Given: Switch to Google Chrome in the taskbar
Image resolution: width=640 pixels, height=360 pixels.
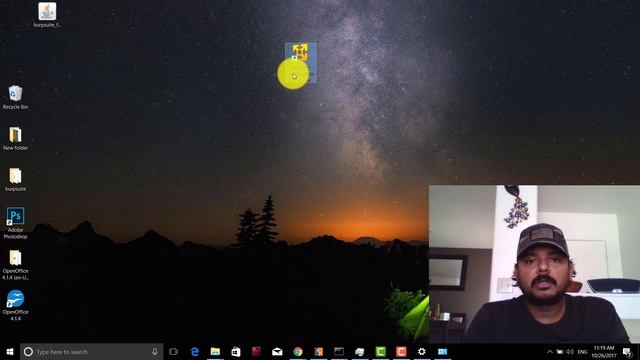Looking at the screenshot, I should [298, 351].
